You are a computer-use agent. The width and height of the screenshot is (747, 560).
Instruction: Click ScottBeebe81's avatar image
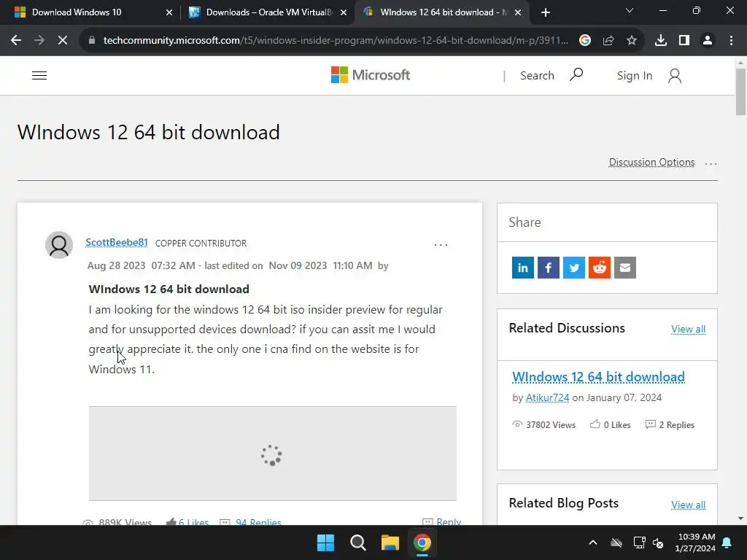(59, 245)
